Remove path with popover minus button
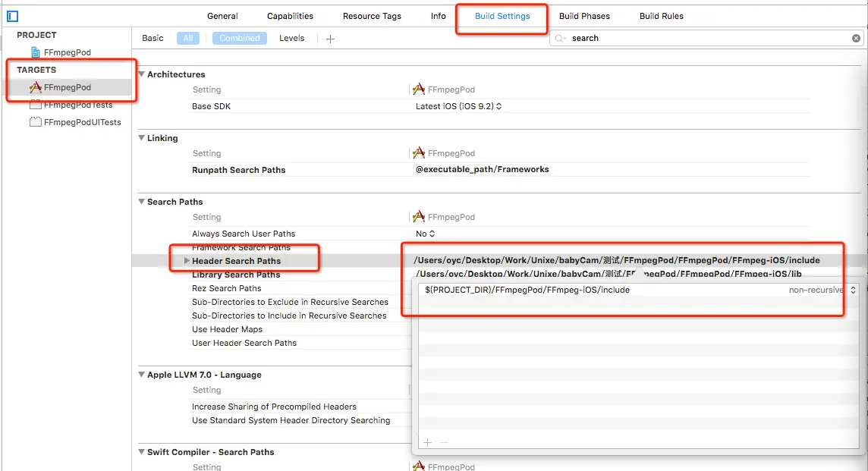Viewport: 868px width, 471px height. pos(444,442)
